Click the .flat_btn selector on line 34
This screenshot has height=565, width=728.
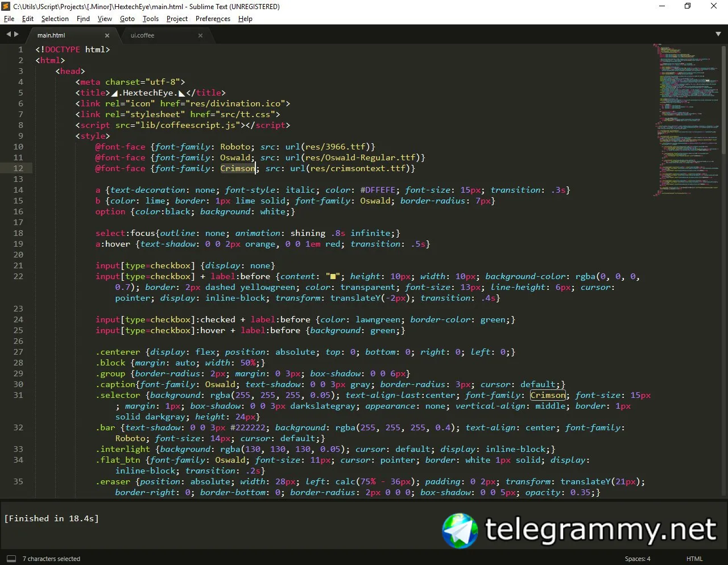point(118,460)
